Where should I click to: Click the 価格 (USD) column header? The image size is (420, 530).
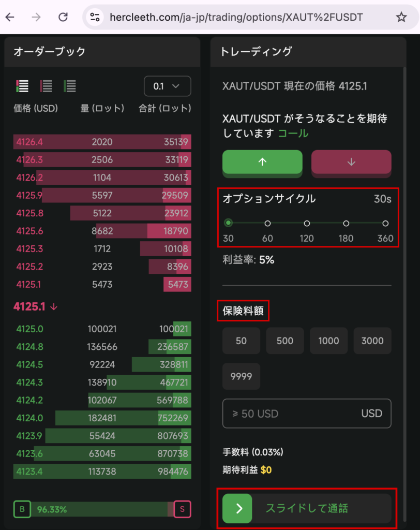pyautogui.click(x=36, y=109)
